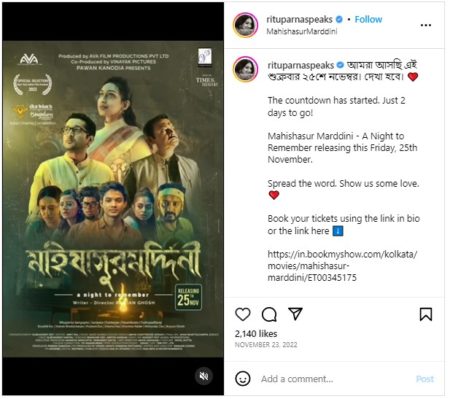View the 2,140 likes list
The image size is (450, 399).
256,334
